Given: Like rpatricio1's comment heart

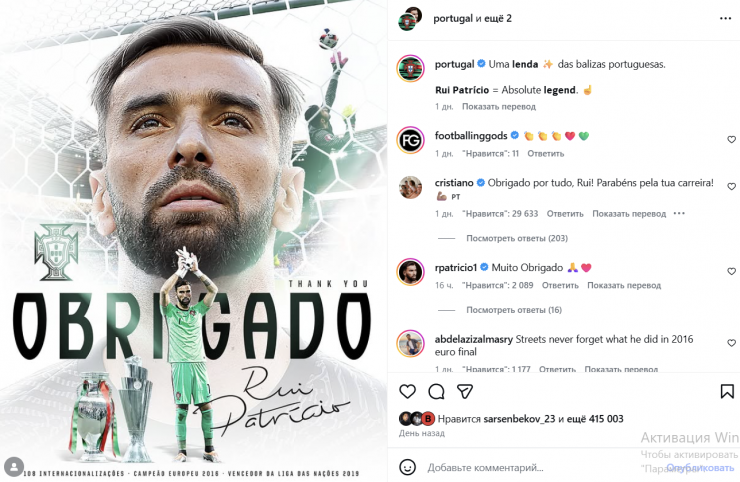Looking at the screenshot, I should [731, 271].
